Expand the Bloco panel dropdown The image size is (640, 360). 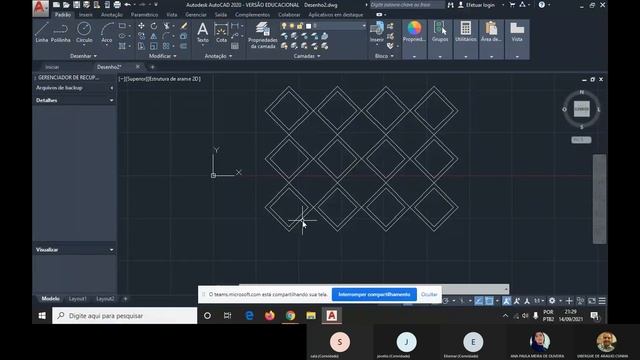pyautogui.click(x=384, y=56)
